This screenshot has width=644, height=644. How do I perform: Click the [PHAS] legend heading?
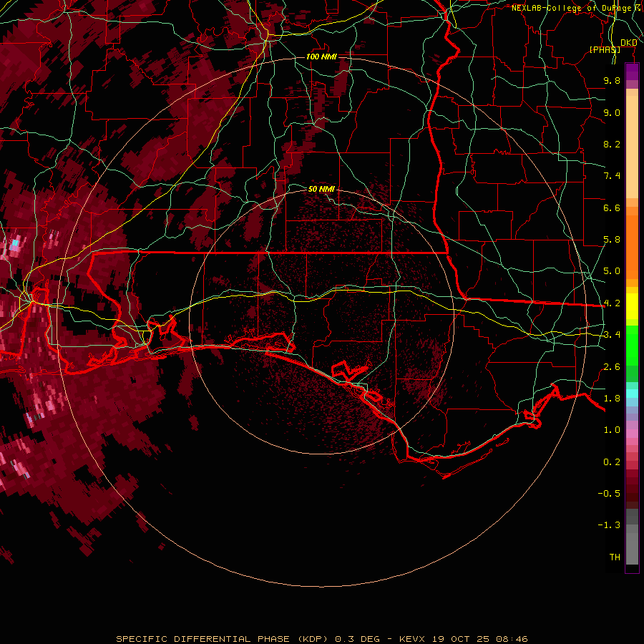(605, 49)
